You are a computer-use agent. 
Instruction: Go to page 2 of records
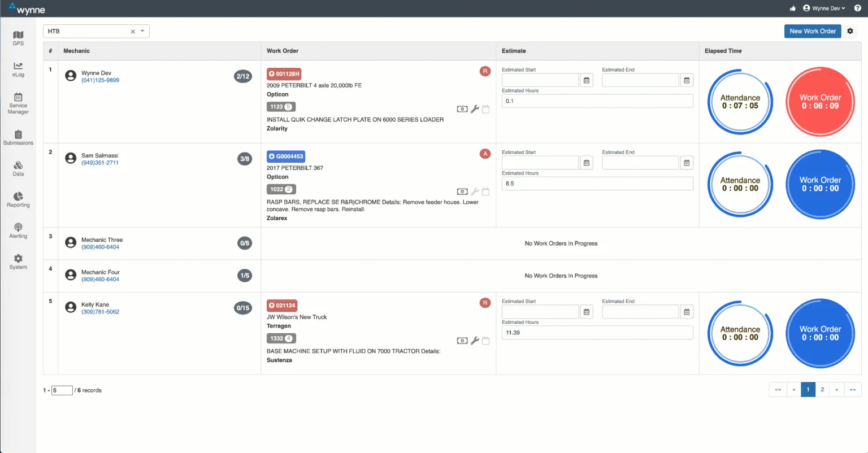[822, 389]
